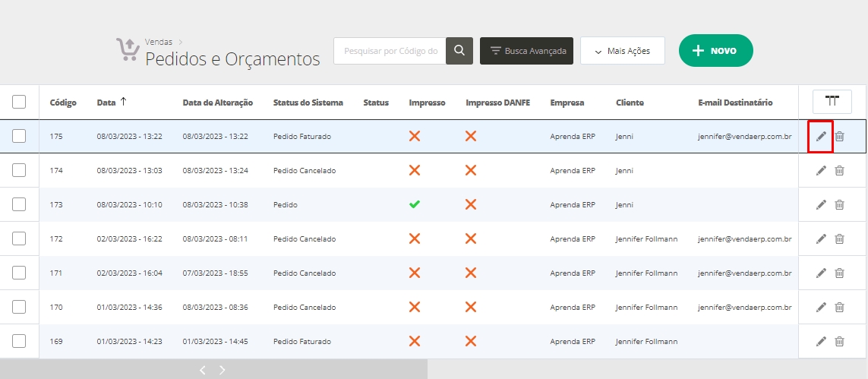Edit order 173 with the pencil icon
The image size is (868, 379).
click(821, 205)
